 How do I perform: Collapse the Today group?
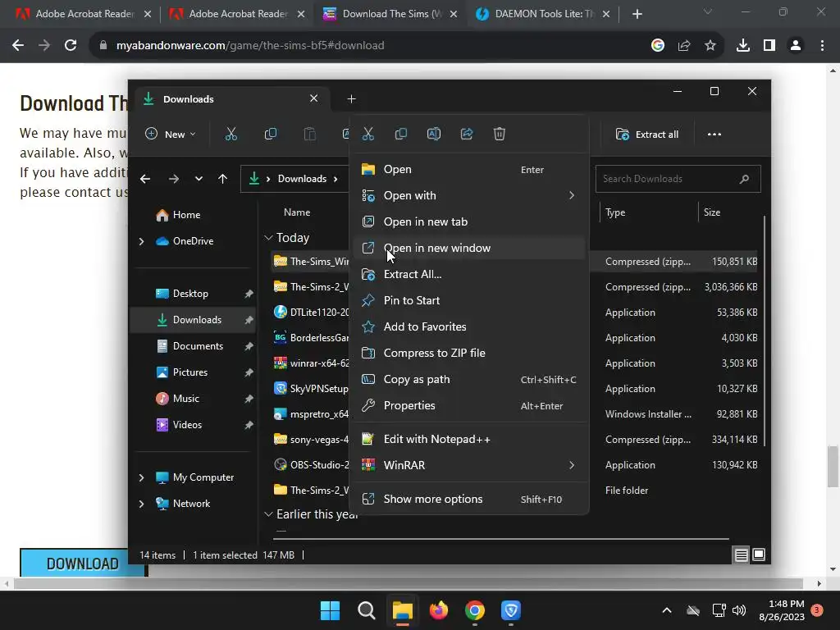click(x=268, y=237)
